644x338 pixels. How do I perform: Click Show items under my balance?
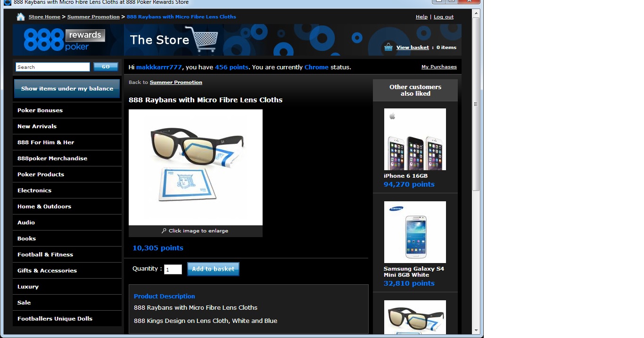point(67,89)
